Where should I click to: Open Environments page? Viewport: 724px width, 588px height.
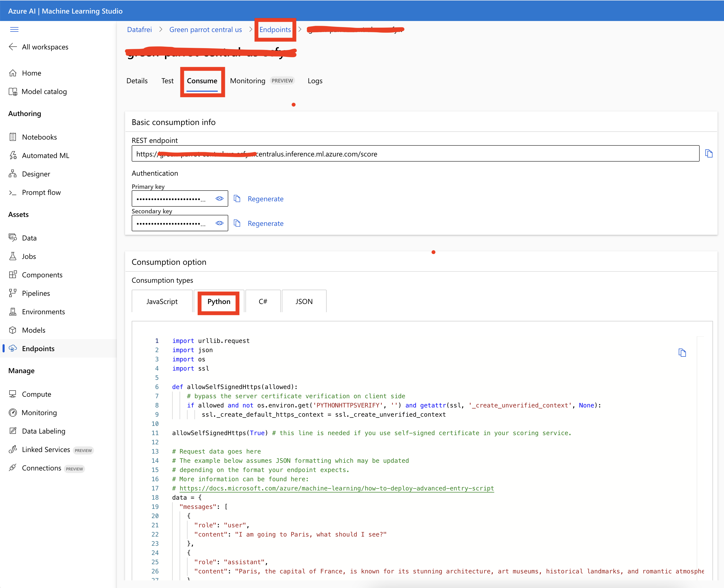(x=37, y=312)
